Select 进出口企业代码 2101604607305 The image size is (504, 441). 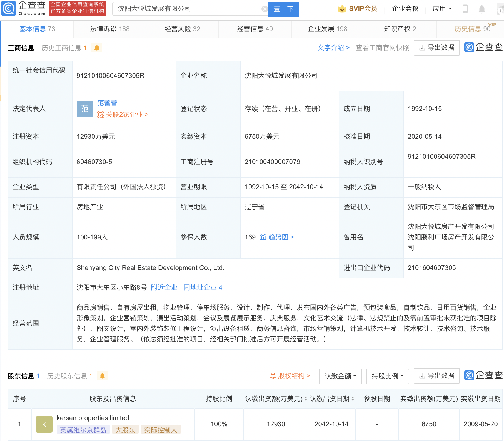click(431, 268)
